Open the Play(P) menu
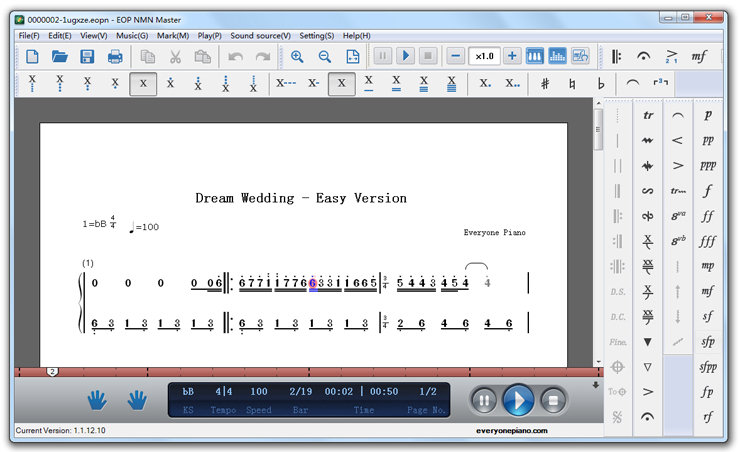740x452 pixels. coord(210,35)
